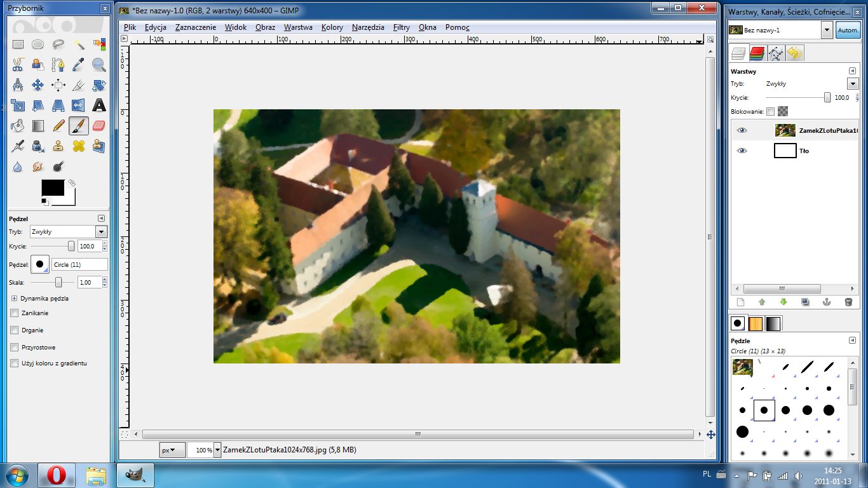Switch to the pink Eraser tool
Image resolution: width=868 pixels, height=488 pixels.
coord(99,126)
